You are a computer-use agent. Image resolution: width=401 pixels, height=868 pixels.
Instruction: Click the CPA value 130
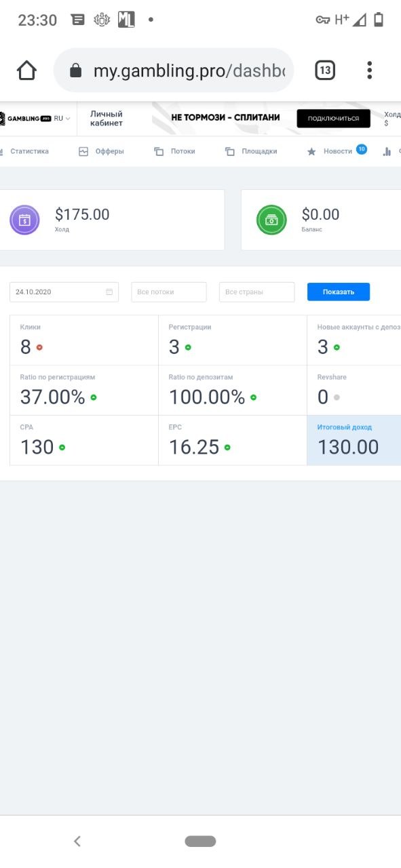(37, 447)
